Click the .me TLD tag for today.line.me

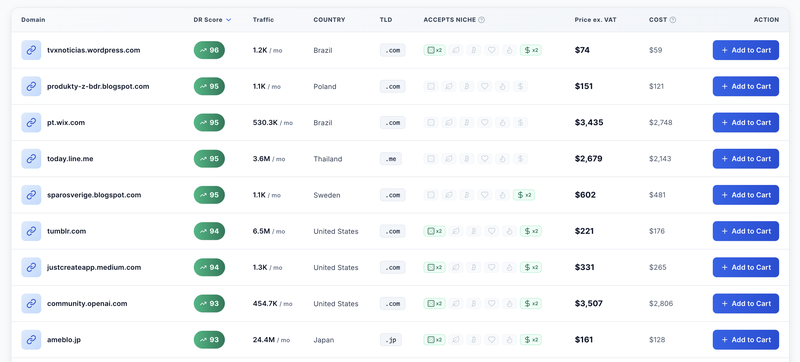tap(391, 159)
